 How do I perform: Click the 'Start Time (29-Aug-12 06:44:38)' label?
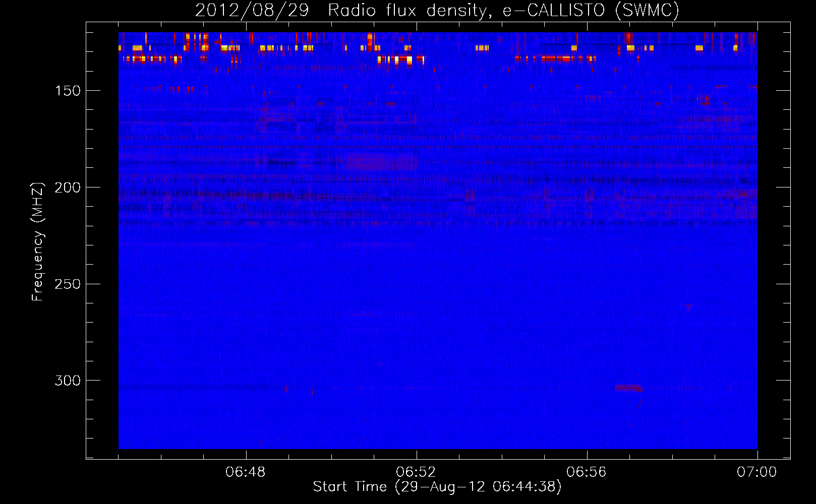(x=437, y=487)
